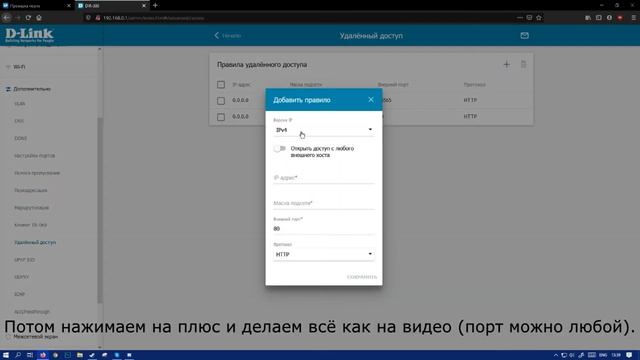Screen dimensions: 640x360
Task: Open the Wi-Fi sidebar section
Action: pyautogui.click(x=19, y=67)
